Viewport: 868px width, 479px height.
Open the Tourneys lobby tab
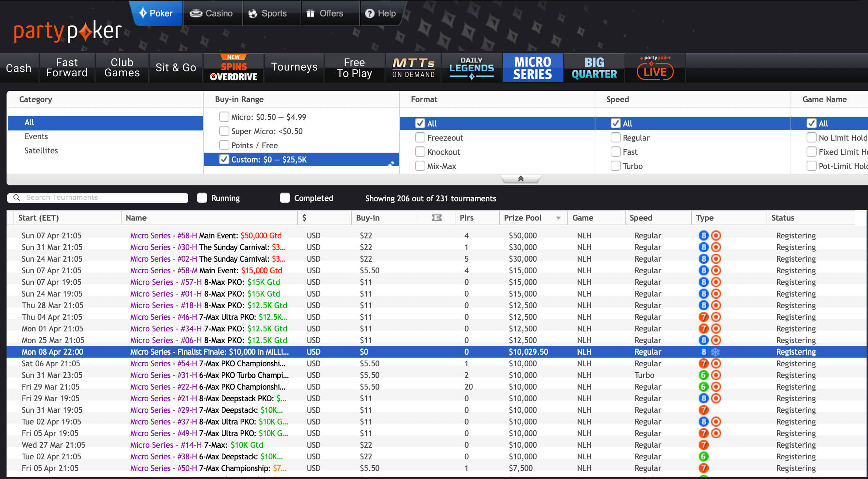click(294, 67)
